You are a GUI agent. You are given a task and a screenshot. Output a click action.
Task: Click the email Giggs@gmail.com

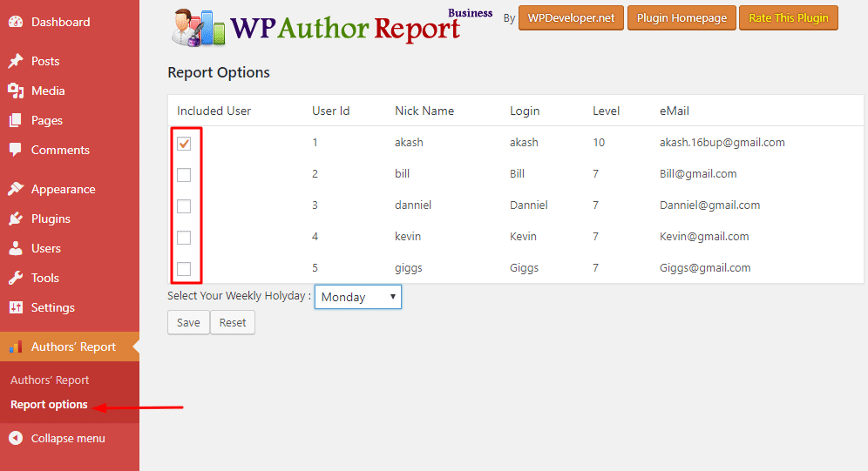(x=705, y=268)
